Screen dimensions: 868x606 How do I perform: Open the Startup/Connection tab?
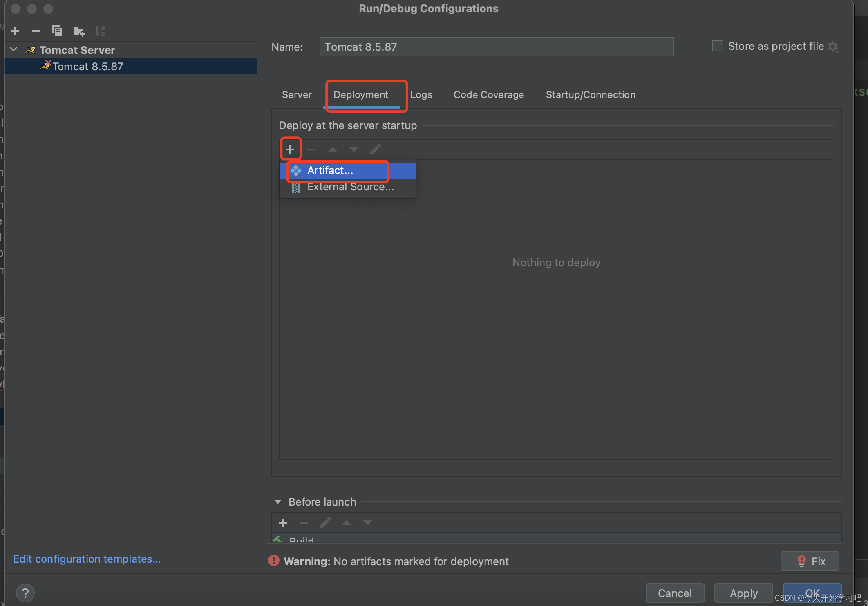(x=591, y=95)
